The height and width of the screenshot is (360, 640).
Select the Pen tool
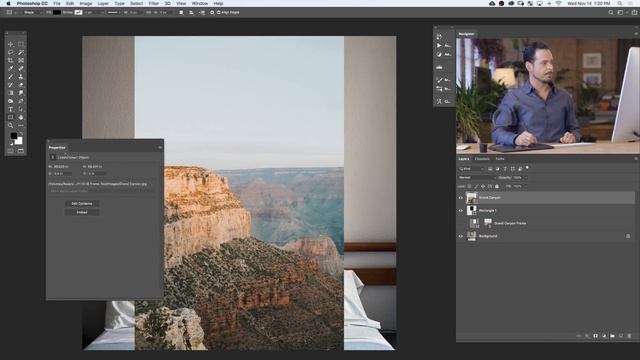click(21, 101)
